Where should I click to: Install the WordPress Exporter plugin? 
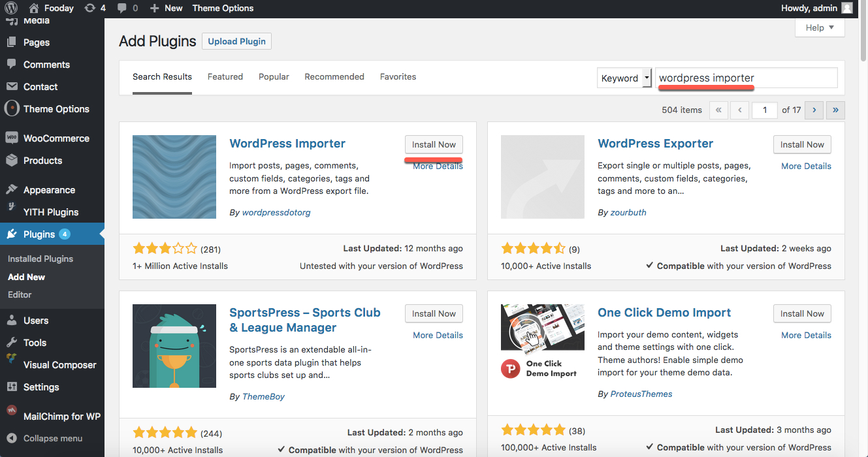[x=802, y=144]
